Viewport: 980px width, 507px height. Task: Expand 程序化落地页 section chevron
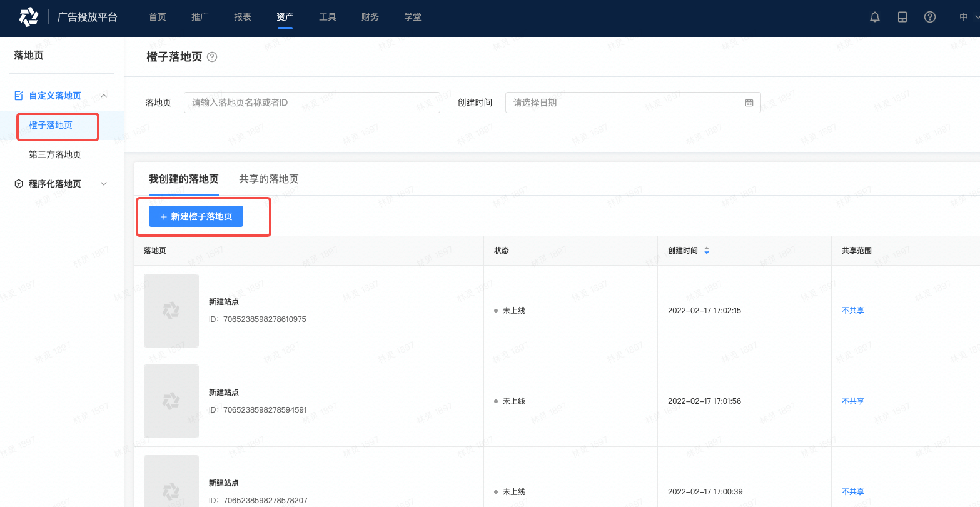[104, 184]
